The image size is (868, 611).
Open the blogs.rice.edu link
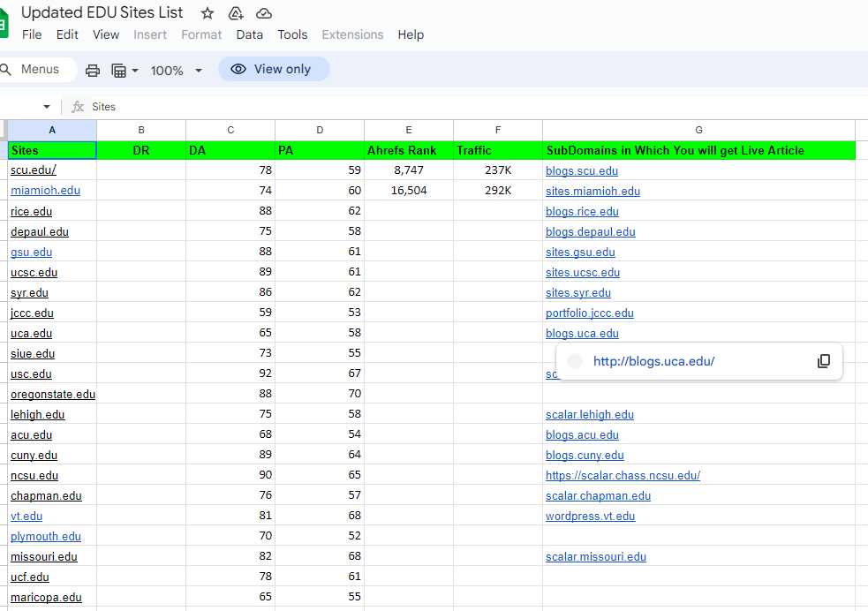tap(582, 211)
